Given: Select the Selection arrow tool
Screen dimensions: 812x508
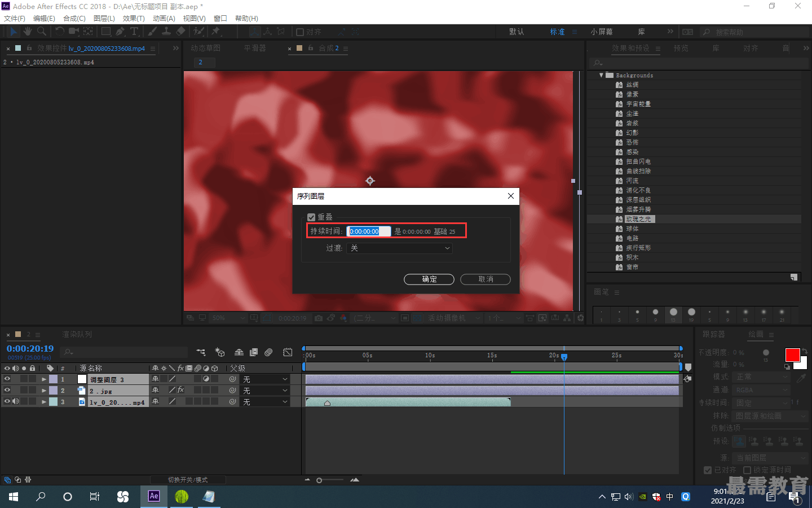Looking at the screenshot, I should click(x=14, y=32).
